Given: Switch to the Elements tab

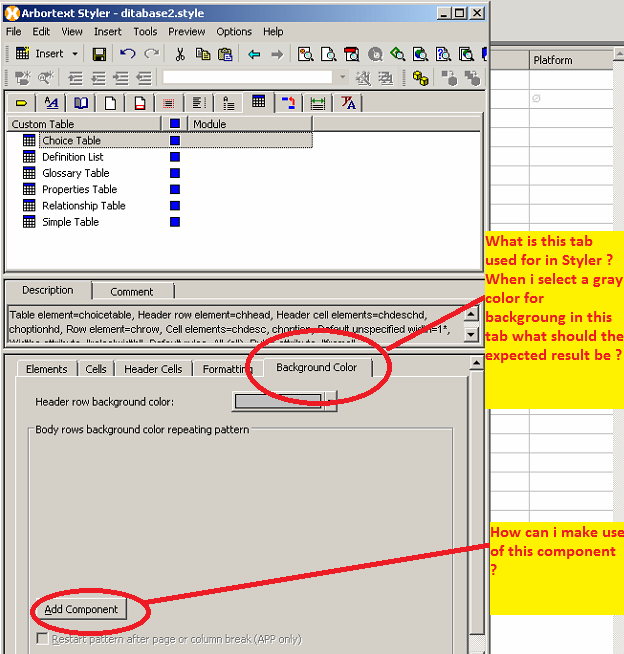Looking at the screenshot, I should pyautogui.click(x=46, y=369).
